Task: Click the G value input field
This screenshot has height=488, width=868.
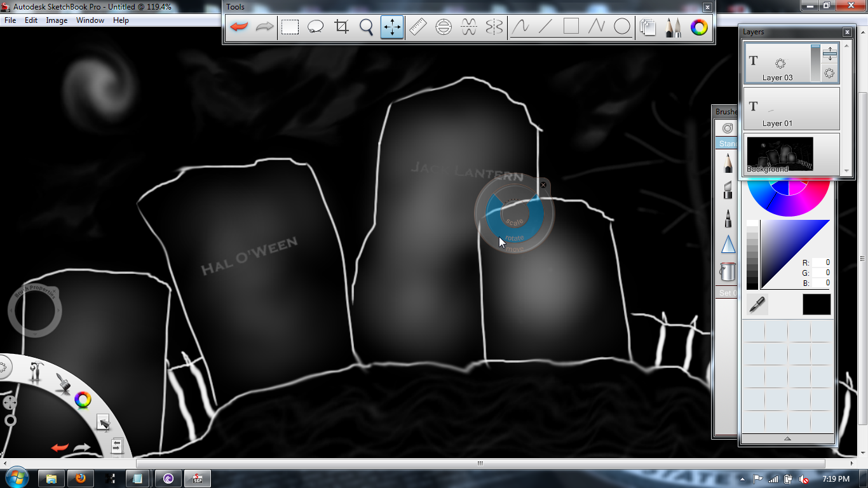Action: 822,273
